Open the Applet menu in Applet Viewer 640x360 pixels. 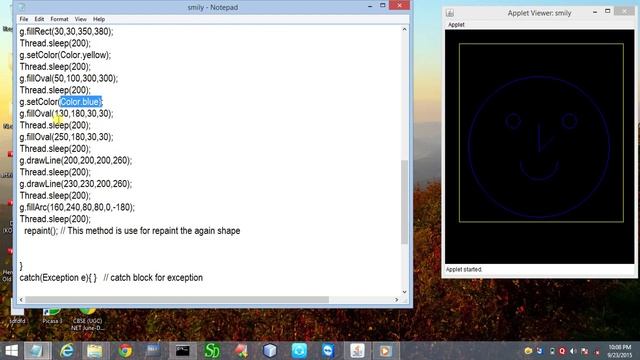point(456,24)
